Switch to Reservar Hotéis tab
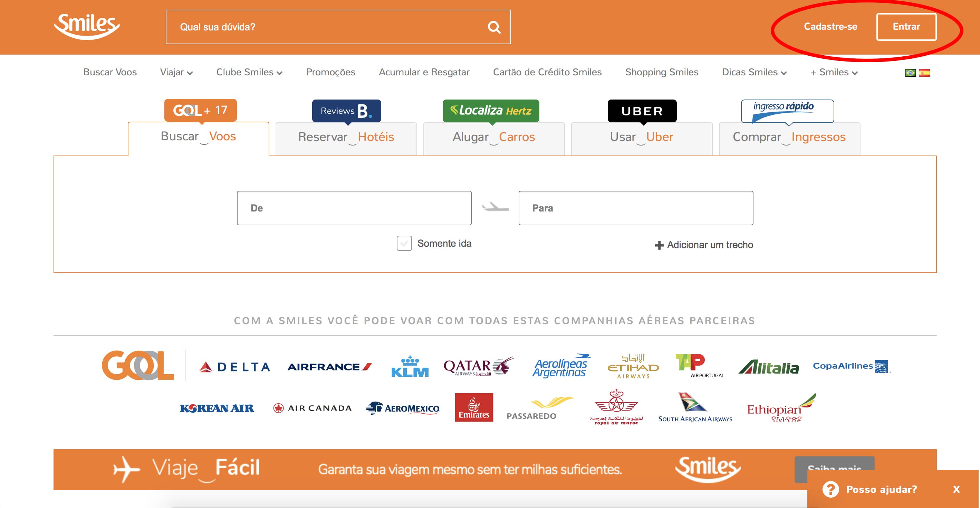This screenshot has width=980, height=508. coord(346,137)
